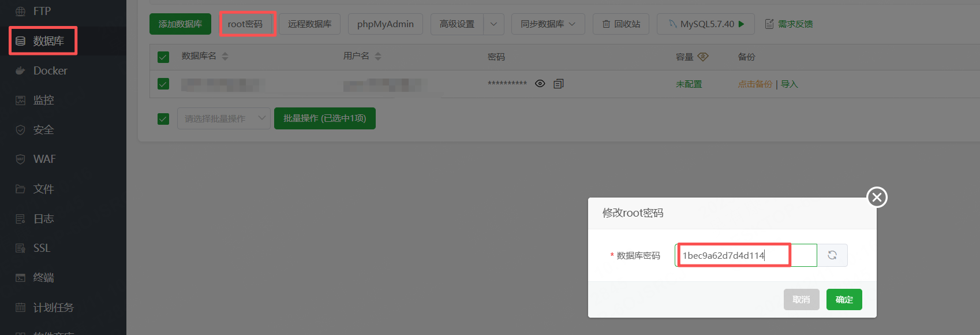Click the 容量 eye icon in header
This screenshot has width=980, height=335.
703,57
